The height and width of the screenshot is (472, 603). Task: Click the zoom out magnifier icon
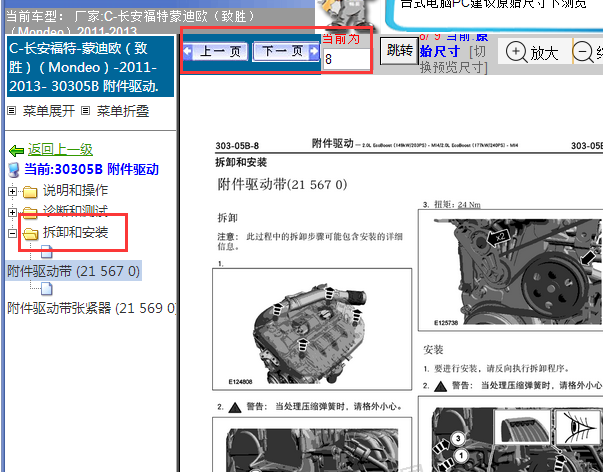583,52
